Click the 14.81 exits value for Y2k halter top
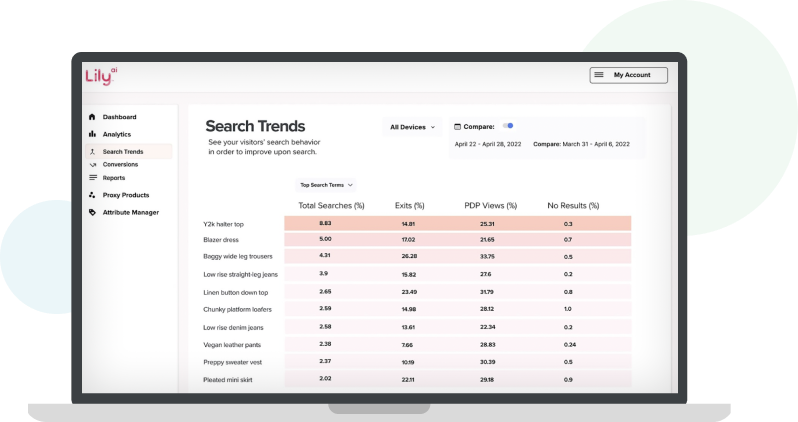The height and width of the screenshot is (422, 798). (x=408, y=224)
